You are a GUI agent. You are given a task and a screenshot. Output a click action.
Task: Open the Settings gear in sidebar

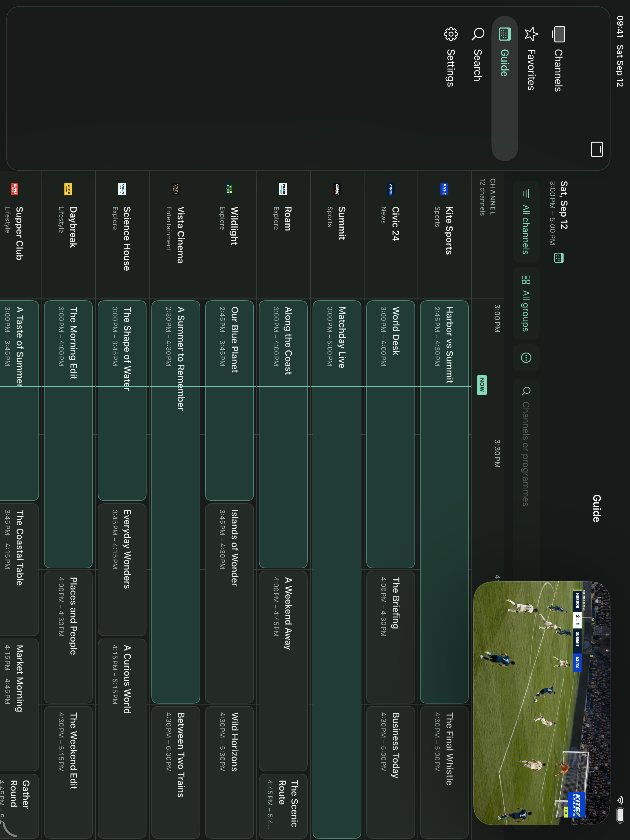coord(451,88)
